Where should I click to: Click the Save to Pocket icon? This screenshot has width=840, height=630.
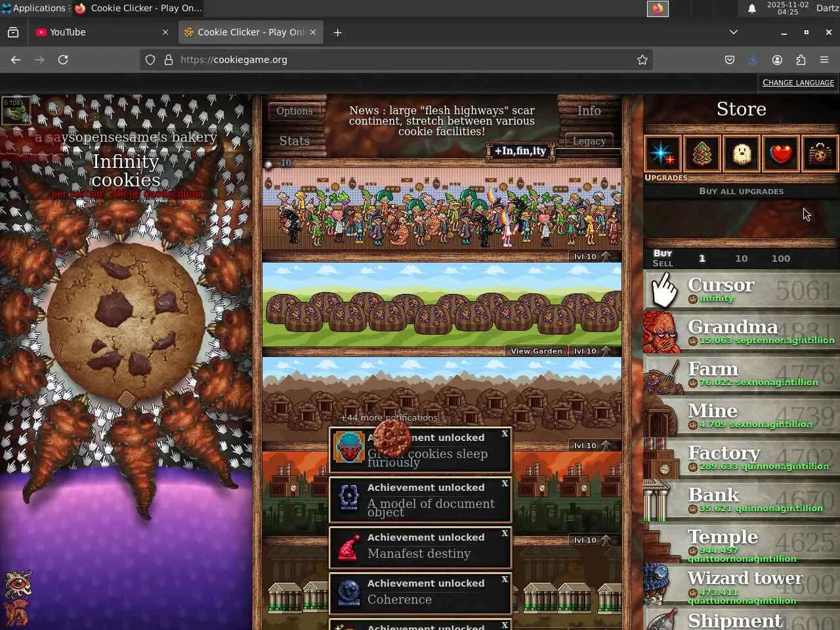click(x=729, y=60)
